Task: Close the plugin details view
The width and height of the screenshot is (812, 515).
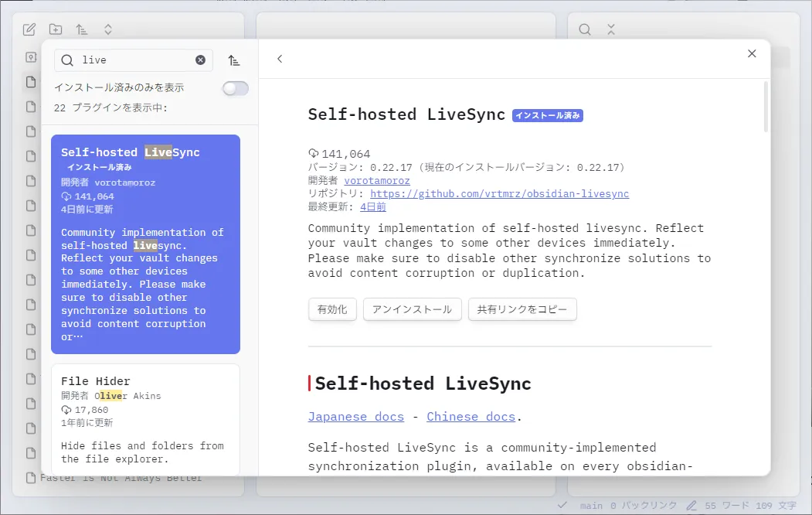Action: coord(752,53)
